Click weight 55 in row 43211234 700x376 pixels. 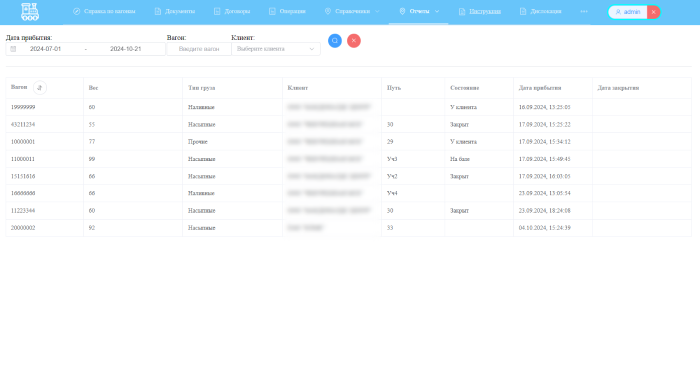pos(92,125)
